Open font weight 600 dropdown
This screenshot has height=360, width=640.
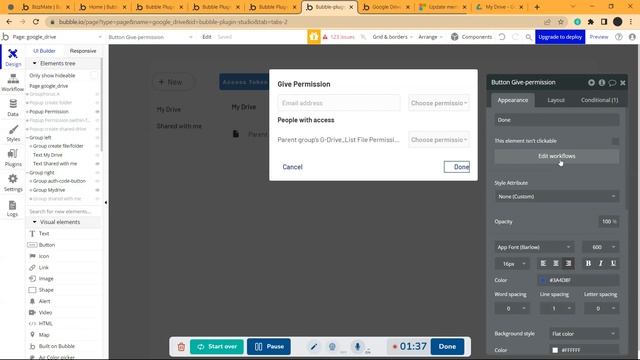(600, 247)
